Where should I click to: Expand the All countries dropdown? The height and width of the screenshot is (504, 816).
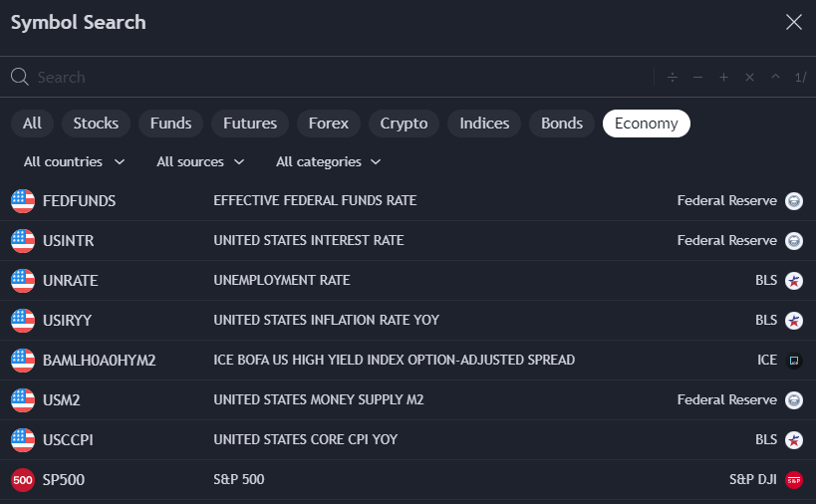[75, 161]
